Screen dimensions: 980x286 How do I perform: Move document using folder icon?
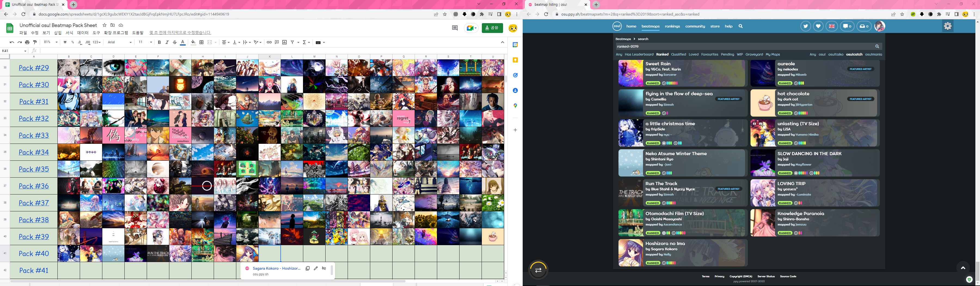pyautogui.click(x=113, y=25)
